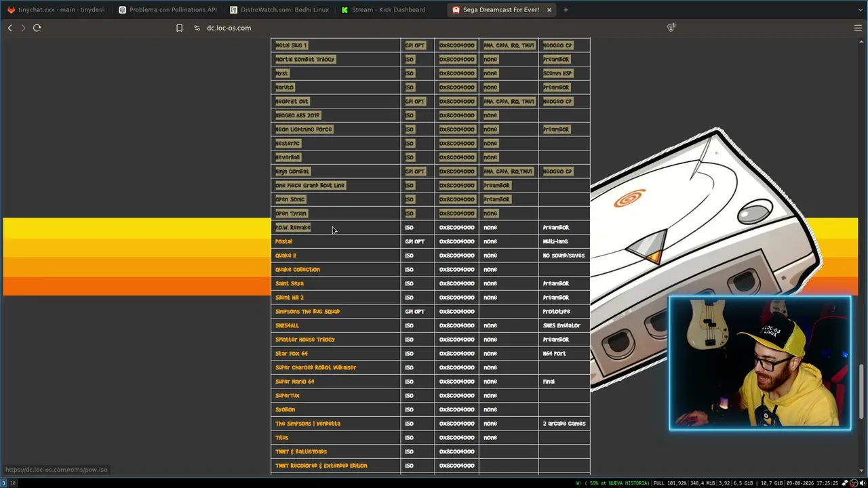The width and height of the screenshot is (868, 488).
Task: Open the Syobon link
Action: point(285,409)
